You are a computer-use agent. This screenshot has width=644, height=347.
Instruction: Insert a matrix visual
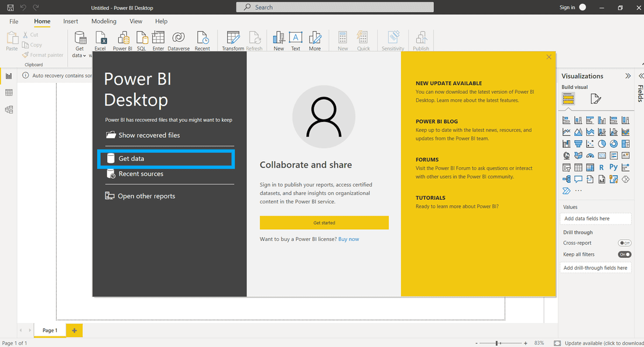pyautogui.click(x=590, y=167)
